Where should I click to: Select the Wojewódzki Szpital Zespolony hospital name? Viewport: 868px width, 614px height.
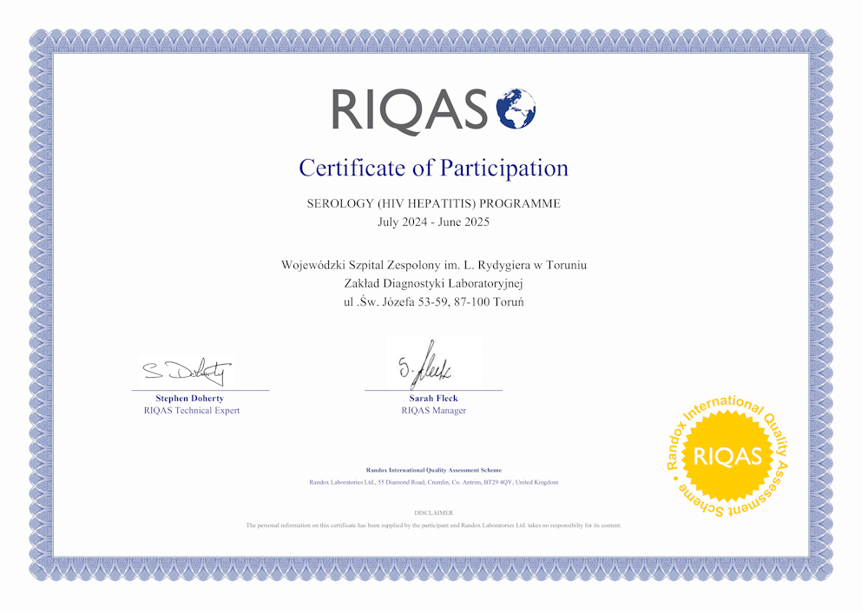click(433, 265)
